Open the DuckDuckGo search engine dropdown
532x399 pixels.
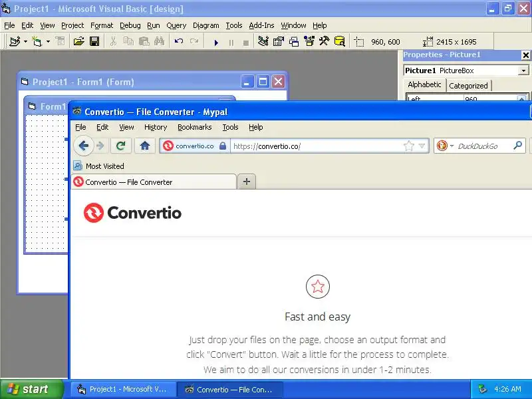(445, 146)
